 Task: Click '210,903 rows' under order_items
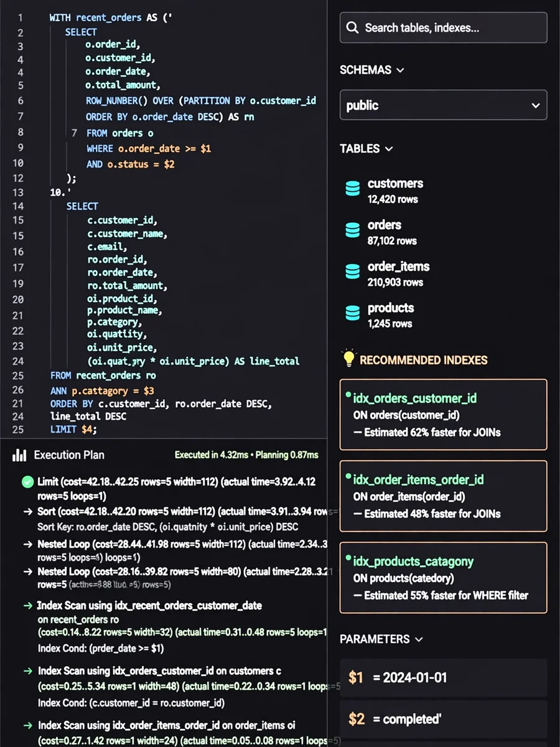coord(395,282)
